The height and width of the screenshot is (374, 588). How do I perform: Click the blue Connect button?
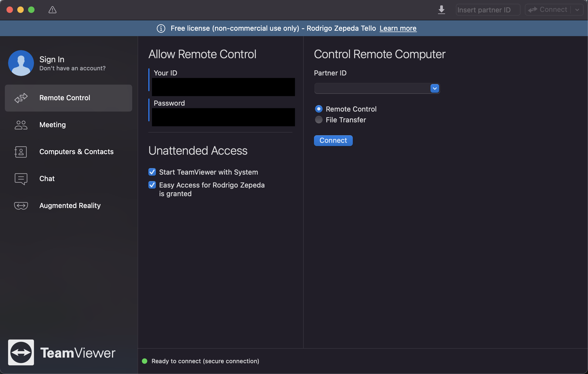click(x=333, y=141)
